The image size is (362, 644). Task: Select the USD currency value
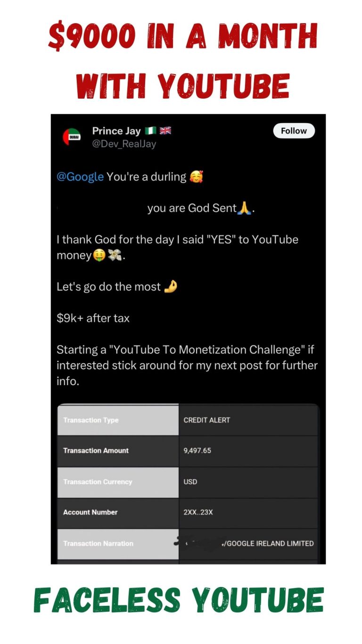(190, 482)
